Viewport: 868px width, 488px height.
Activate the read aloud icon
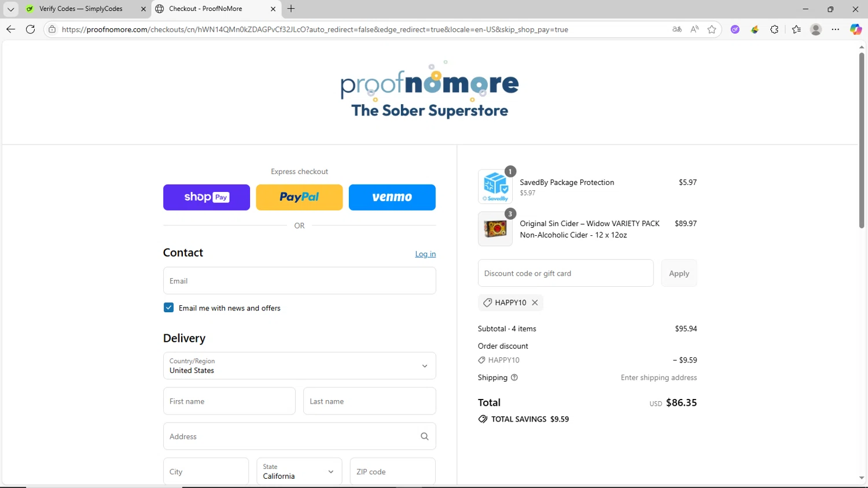(694, 29)
